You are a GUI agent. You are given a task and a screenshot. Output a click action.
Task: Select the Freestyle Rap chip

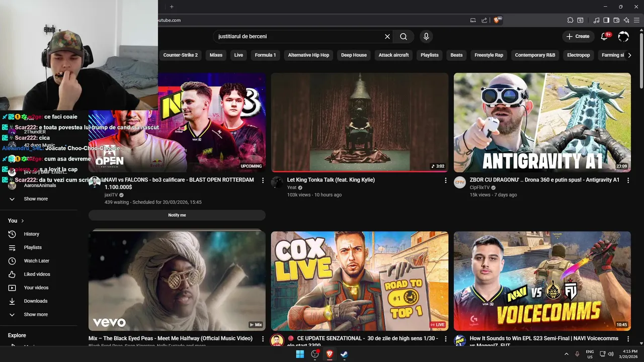click(x=489, y=55)
